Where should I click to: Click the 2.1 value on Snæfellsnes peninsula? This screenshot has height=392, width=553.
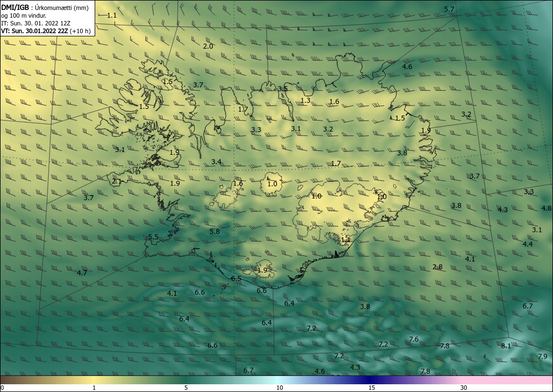point(116,181)
